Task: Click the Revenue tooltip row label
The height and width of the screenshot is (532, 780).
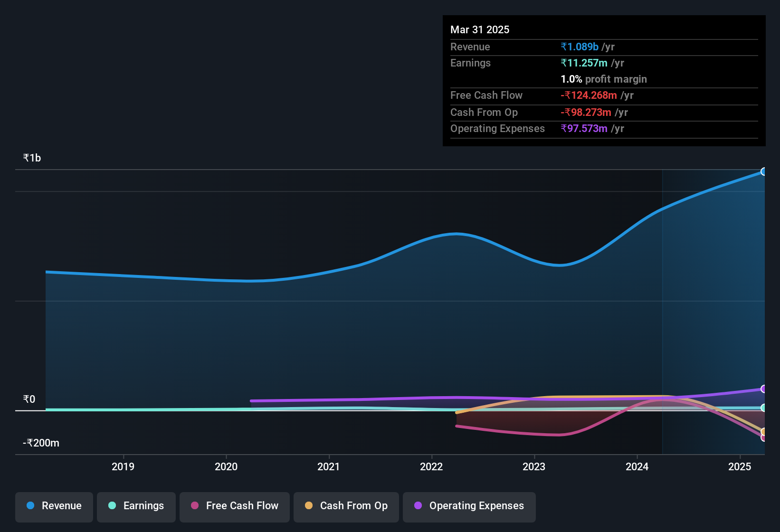Action: 470,47
